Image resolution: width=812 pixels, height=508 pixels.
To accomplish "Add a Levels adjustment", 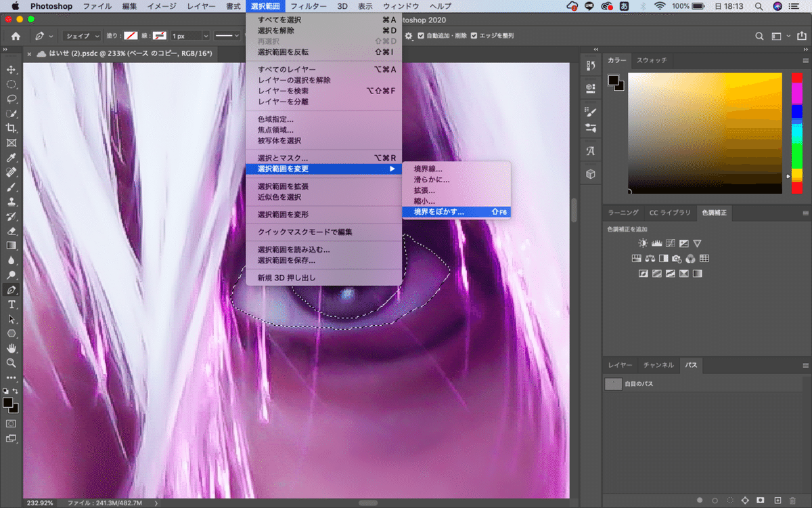I will pos(656,242).
